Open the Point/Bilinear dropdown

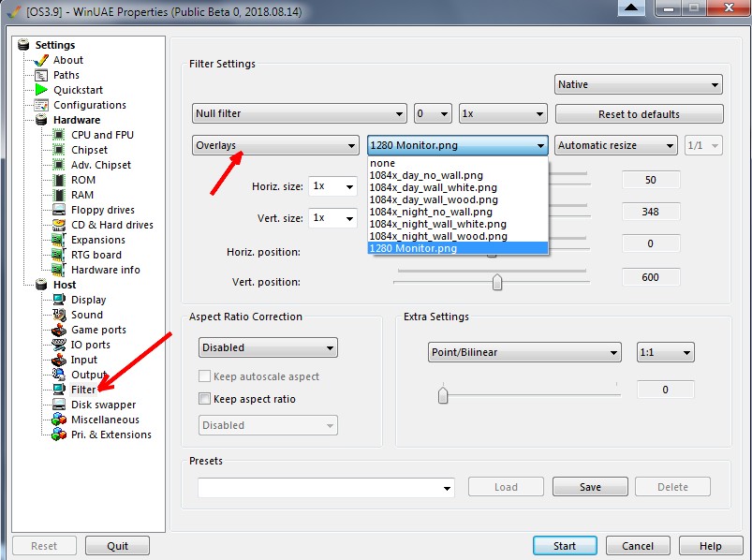[x=523, y=352]
